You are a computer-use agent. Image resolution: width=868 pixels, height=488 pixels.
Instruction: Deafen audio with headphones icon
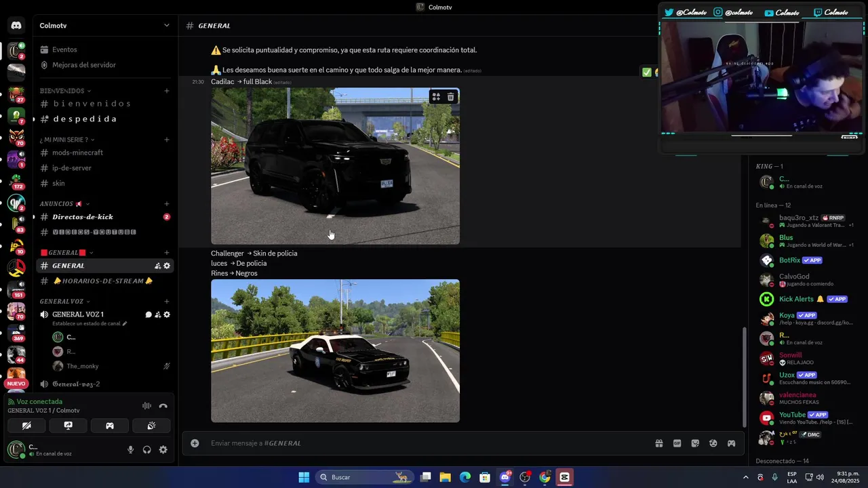pyautogui.click(x=146, y=449)
